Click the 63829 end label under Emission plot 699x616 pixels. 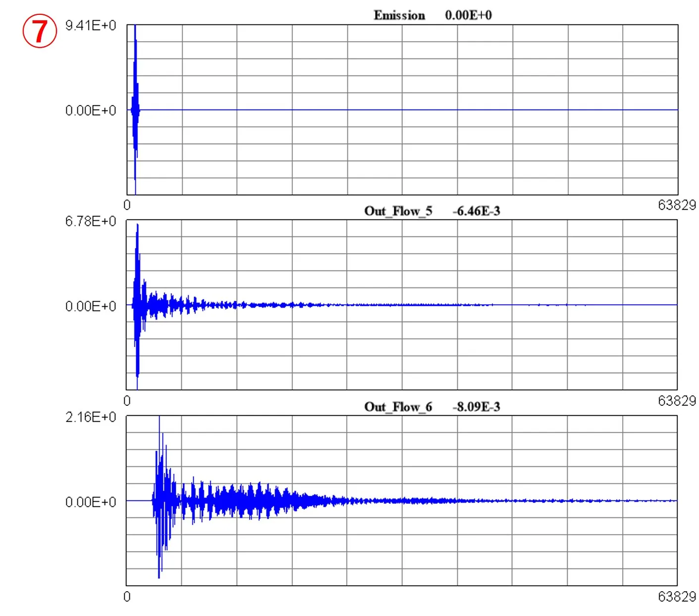[677, 205]
